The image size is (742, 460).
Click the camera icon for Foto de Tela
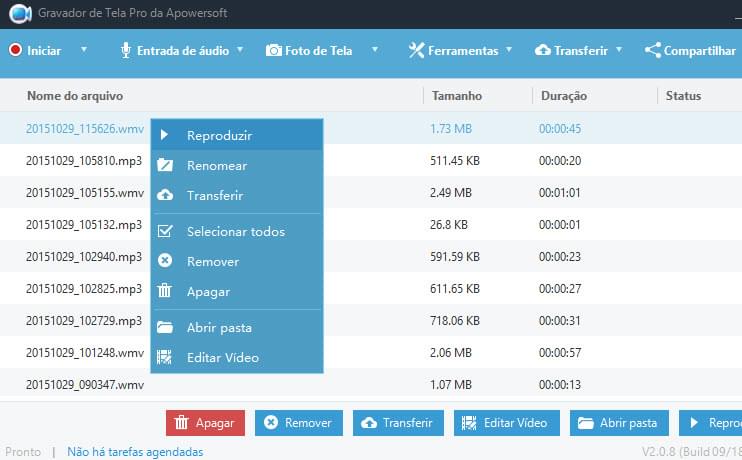pos(273,50)
